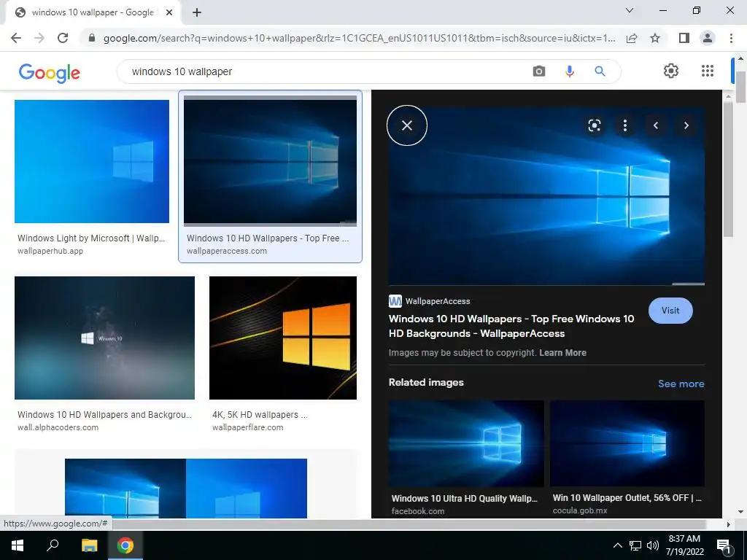The image size is (747, 560).
Task: Open the notification center icon
Action: (x=724, y=546)
